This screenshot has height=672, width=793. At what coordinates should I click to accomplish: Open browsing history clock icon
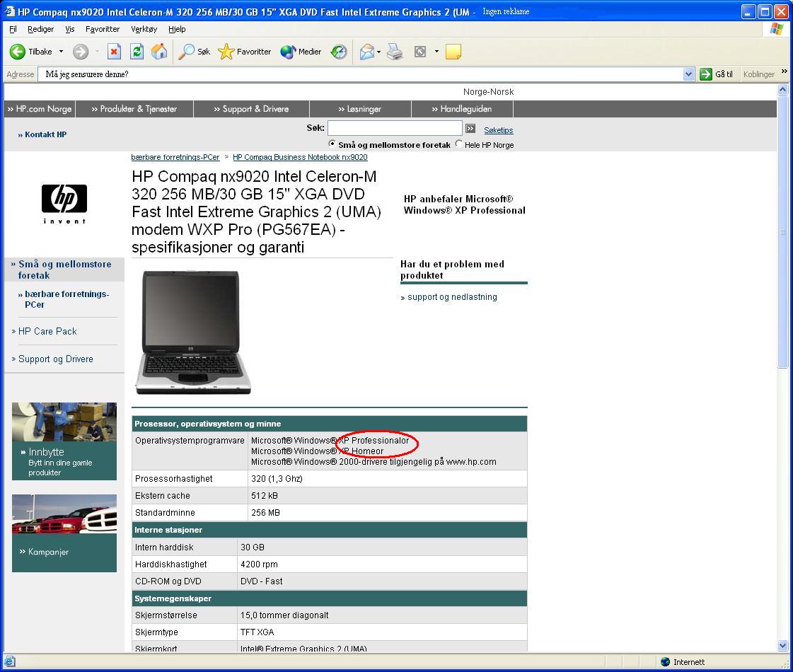point(338,52)
